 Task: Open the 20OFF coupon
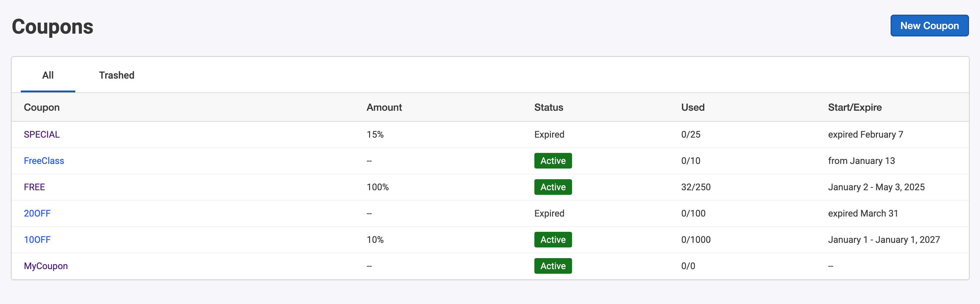pos(37,213)
